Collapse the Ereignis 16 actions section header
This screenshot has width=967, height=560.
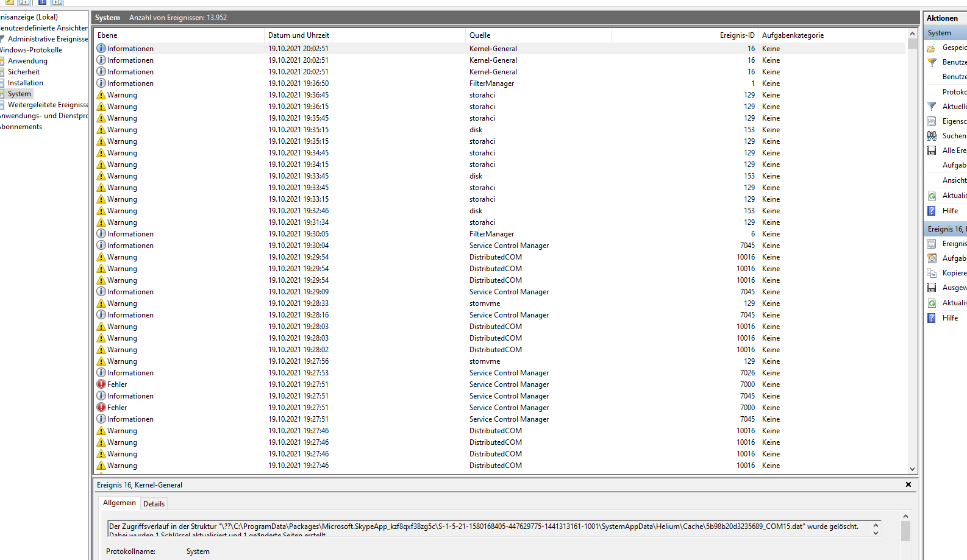click(x=946, y=229)
